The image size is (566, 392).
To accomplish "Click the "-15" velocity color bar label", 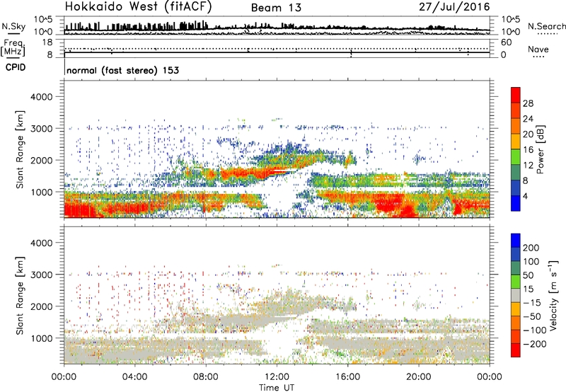I will coord(531,303).
